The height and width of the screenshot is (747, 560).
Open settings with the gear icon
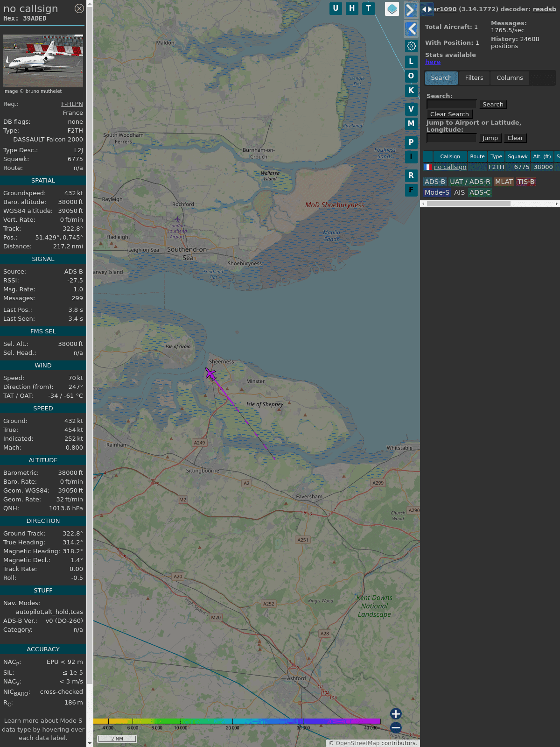[x=411, y=46]
